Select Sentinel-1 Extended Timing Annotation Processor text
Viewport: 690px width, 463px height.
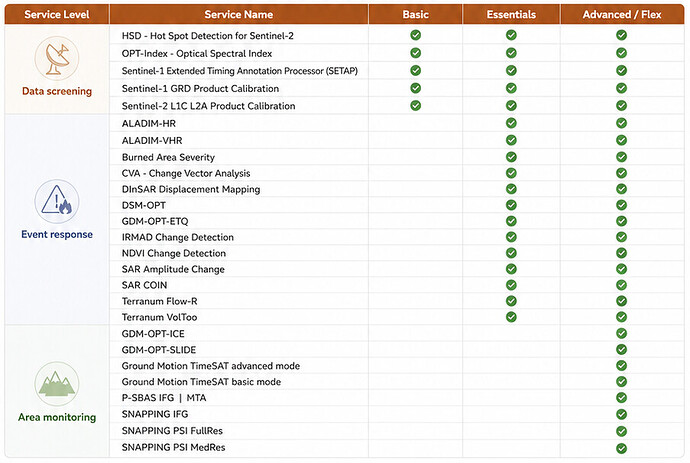coord(240,71)
